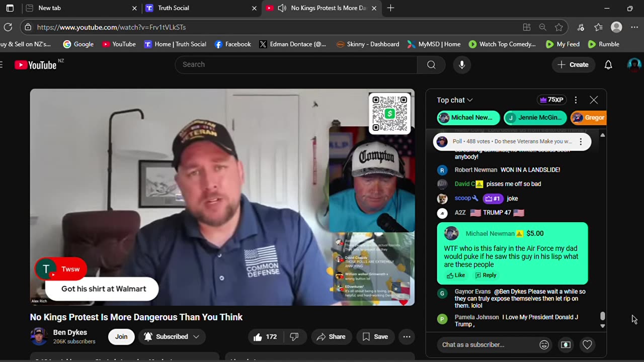Dislike this video

[294, 336]
